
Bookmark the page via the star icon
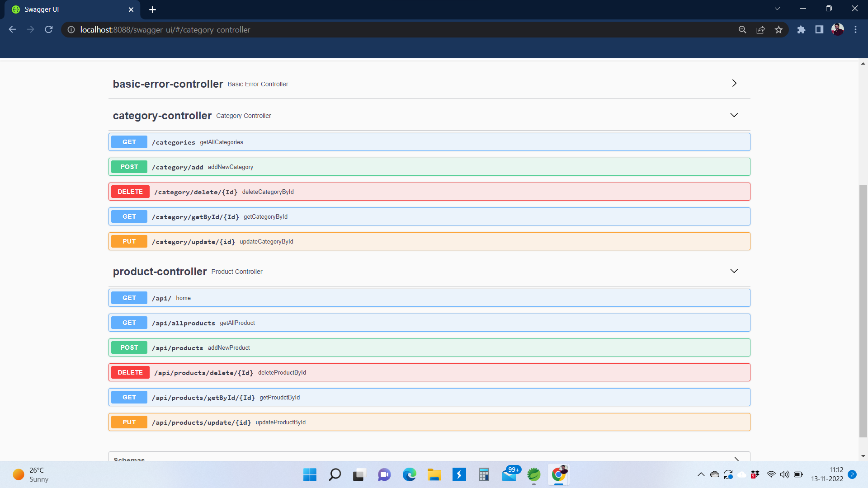[778, 29]
